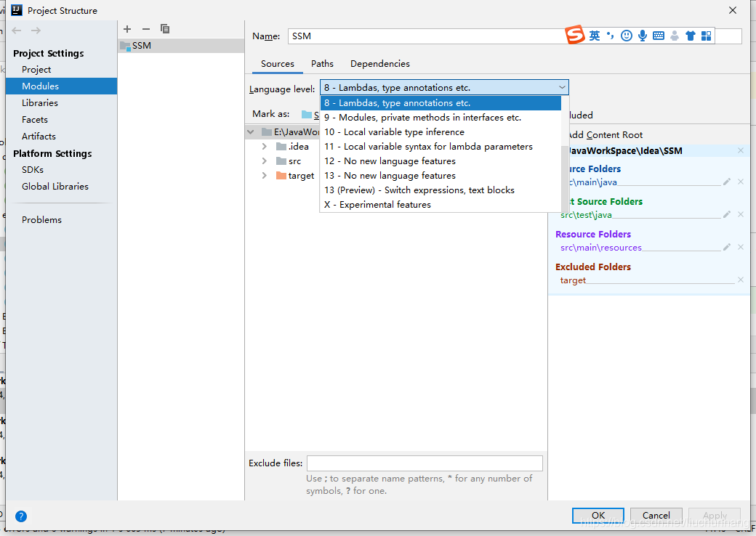Open the IME soft keyboard icon
The width and height of the screenshot is (756, 536).
point(658,36)
